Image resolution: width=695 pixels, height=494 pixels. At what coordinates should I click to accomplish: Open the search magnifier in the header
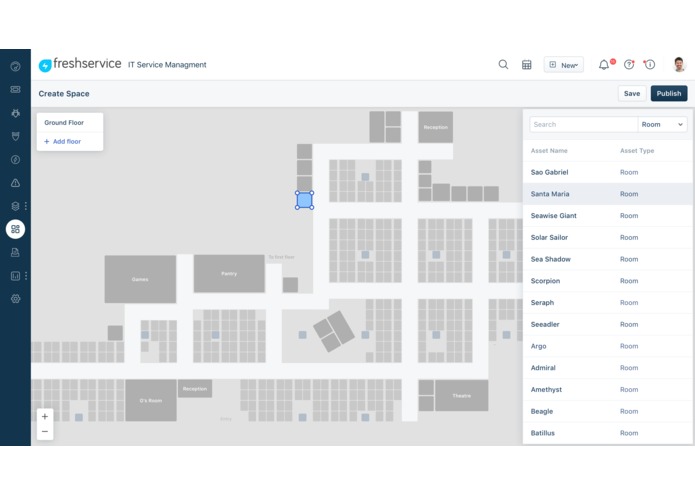tap(503, 65)
